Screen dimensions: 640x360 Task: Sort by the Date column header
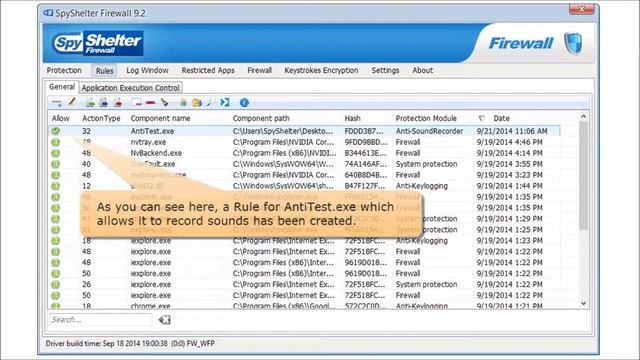pyautogui.click(x=502, y=118)
